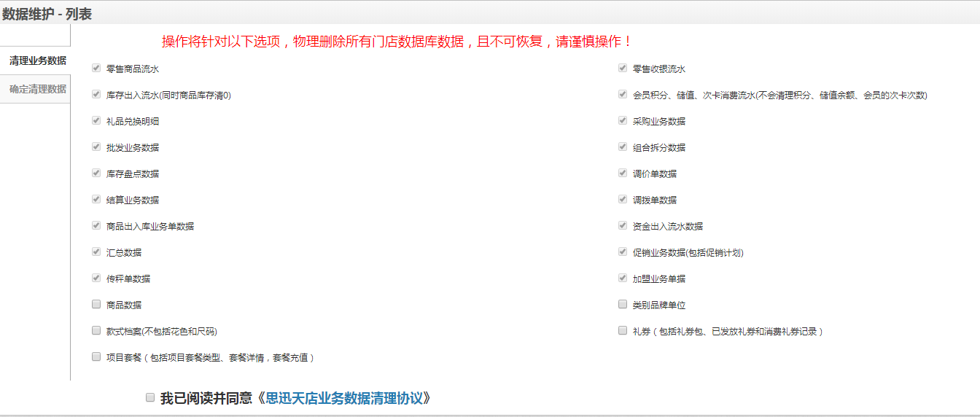Toggle the 零售商品流水 checkbox
The height and width of the screenshot is (417, 980).
pyautogui.click(x=96, y=68)
